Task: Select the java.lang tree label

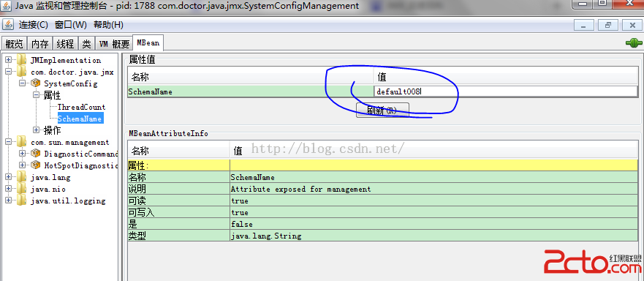Action: pos(50,177)
